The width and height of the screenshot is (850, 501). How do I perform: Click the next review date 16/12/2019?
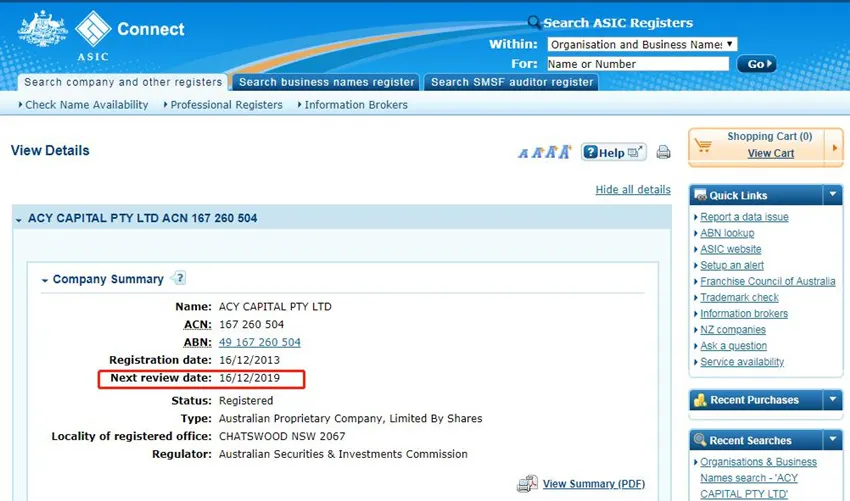tap(249, 378)
